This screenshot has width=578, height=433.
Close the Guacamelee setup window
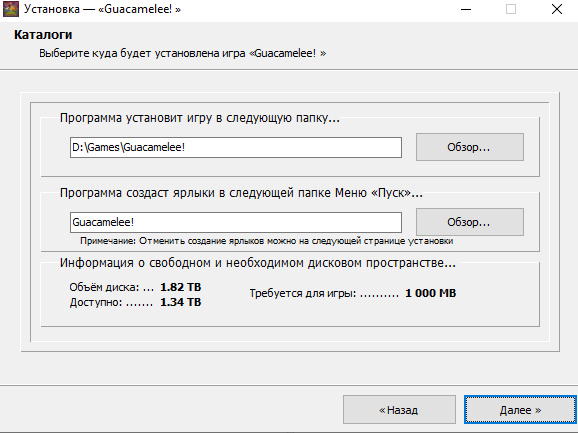[557, 9]
